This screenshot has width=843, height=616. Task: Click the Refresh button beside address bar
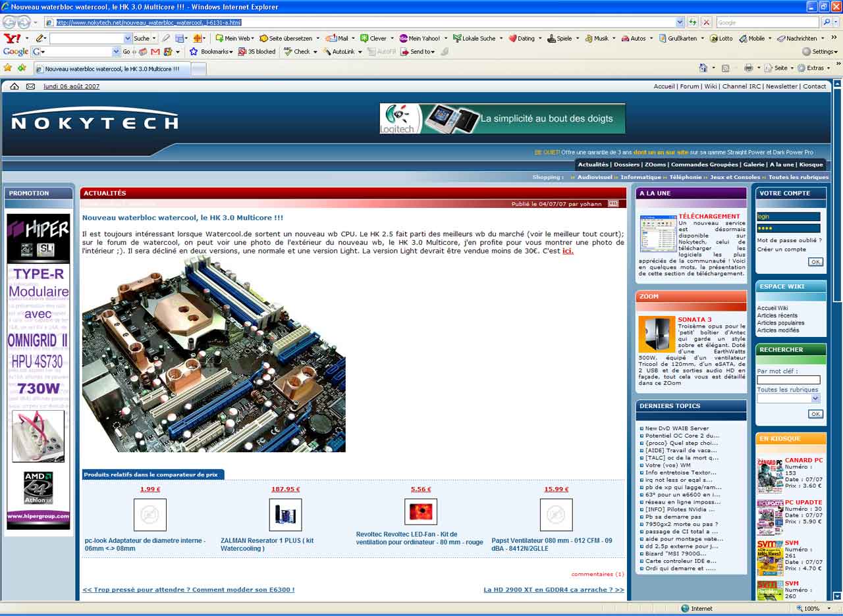click(693, 22)
